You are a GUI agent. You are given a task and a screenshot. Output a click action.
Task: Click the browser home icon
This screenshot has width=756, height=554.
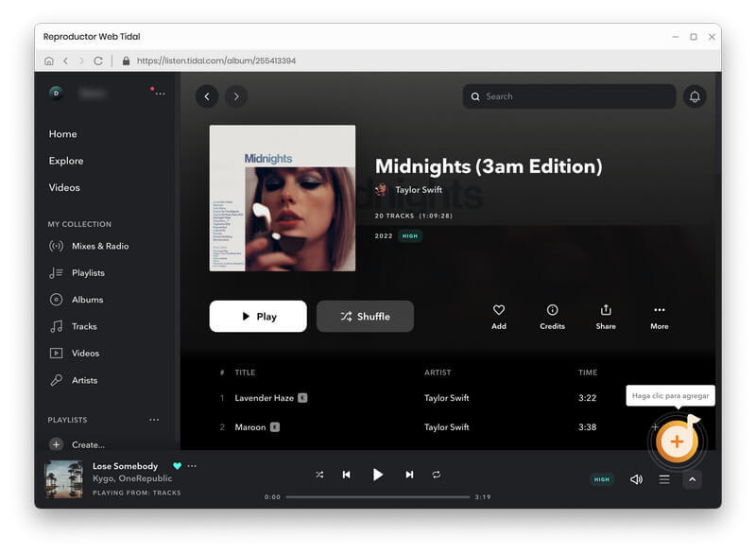coord(49,61)
